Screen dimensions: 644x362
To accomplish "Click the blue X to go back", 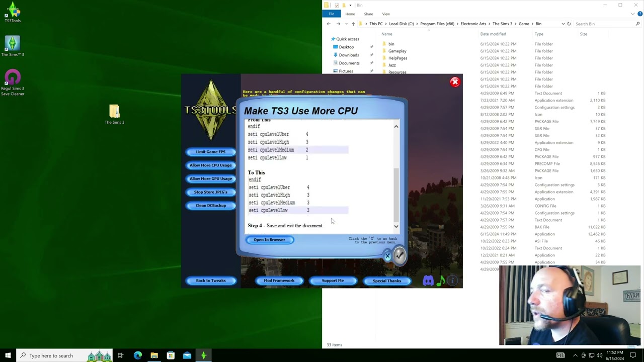I will (387, 256).
